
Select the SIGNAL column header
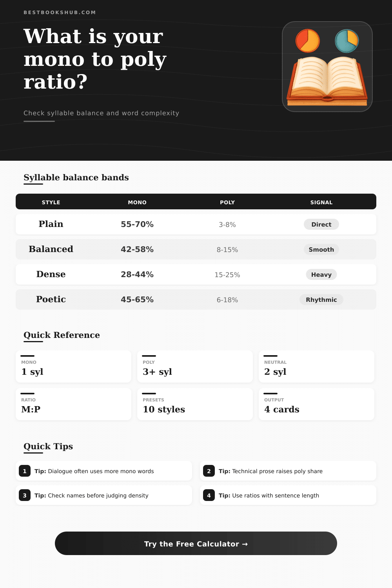pyautogui.click(x=321, y=202)
